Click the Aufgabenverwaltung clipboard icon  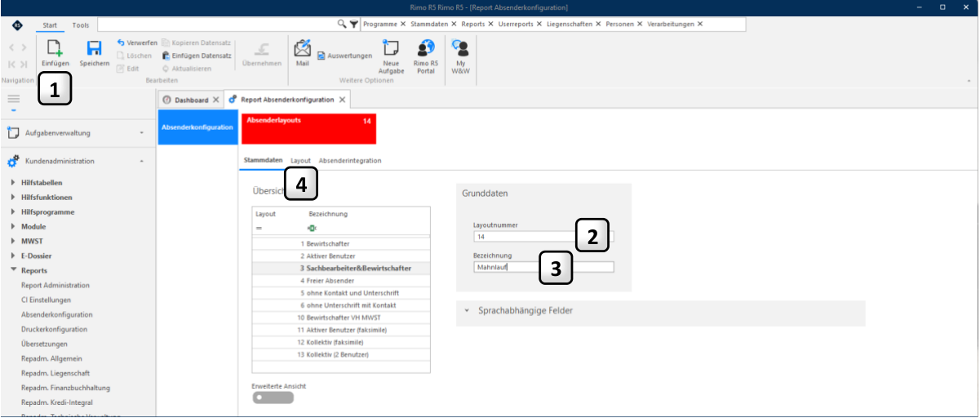coord(13,132)
